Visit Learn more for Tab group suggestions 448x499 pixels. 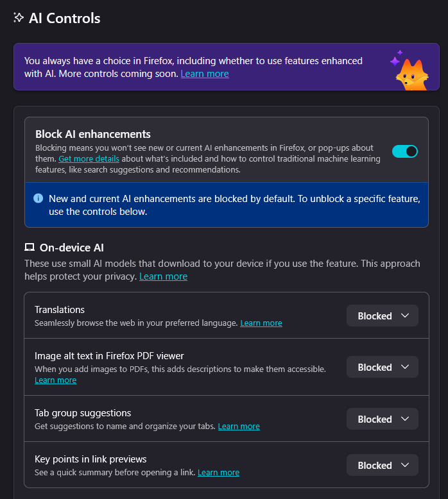click(239, 427)
